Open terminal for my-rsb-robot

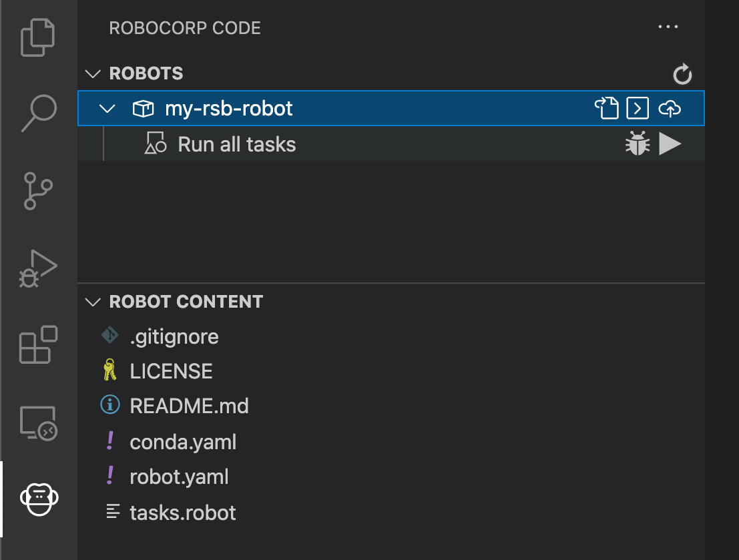click(x=638, y=108)
